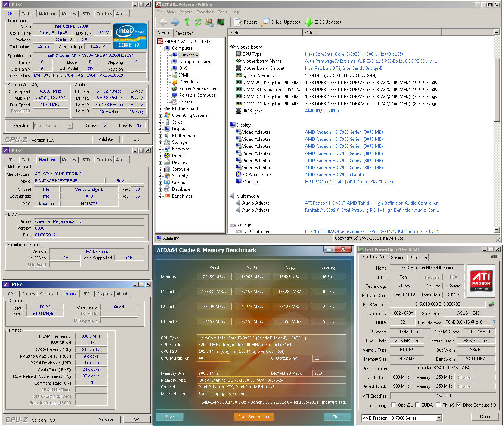
Task: Toggle CUDA checkbox in GPU-Z
Action: pos(417,405)
